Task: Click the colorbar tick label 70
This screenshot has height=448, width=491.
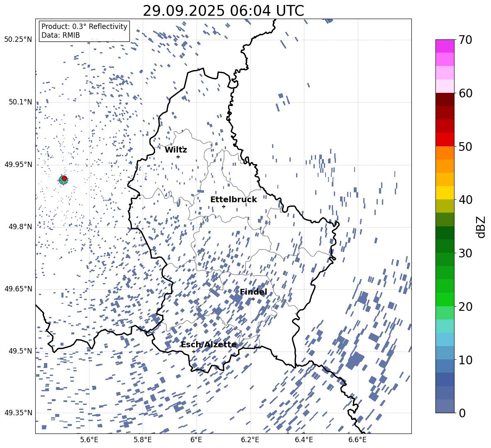Action: (x=465, y=40)
